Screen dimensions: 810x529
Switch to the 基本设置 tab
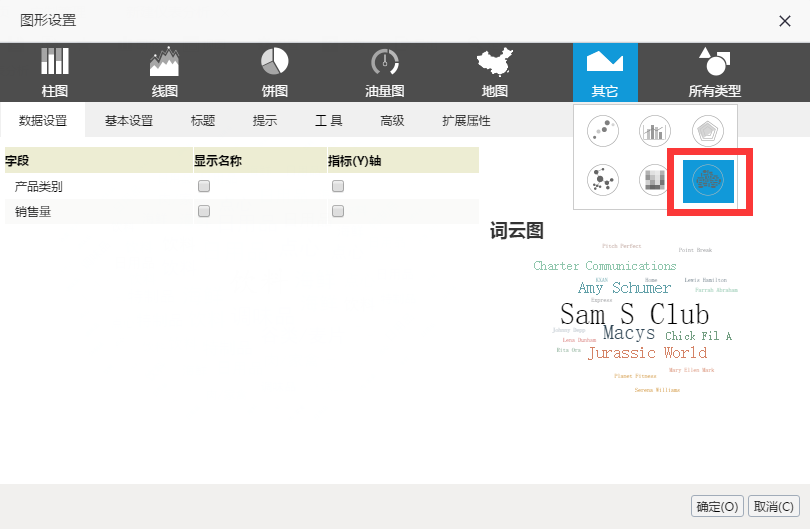click(129, 120)
